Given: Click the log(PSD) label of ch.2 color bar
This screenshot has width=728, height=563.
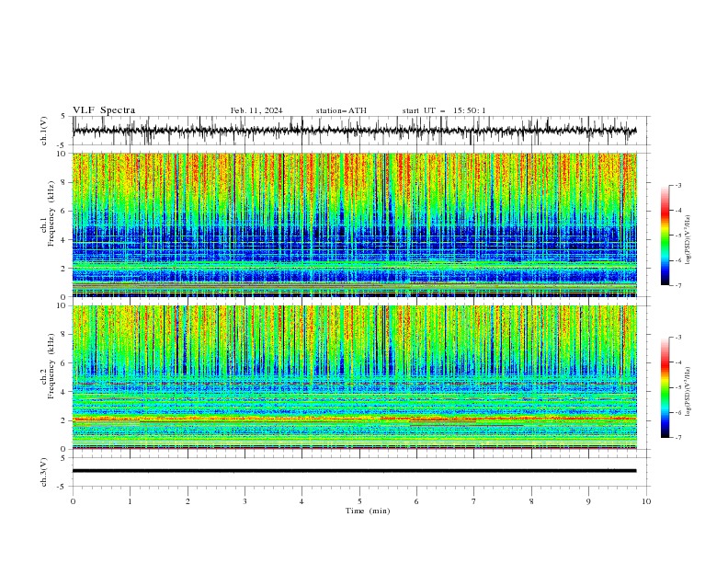Looking at the screenshot, I should click(688, 391).
